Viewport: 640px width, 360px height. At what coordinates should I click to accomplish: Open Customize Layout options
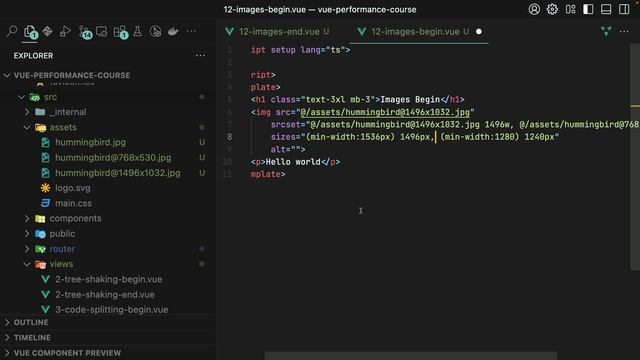[x=570, y=9]
